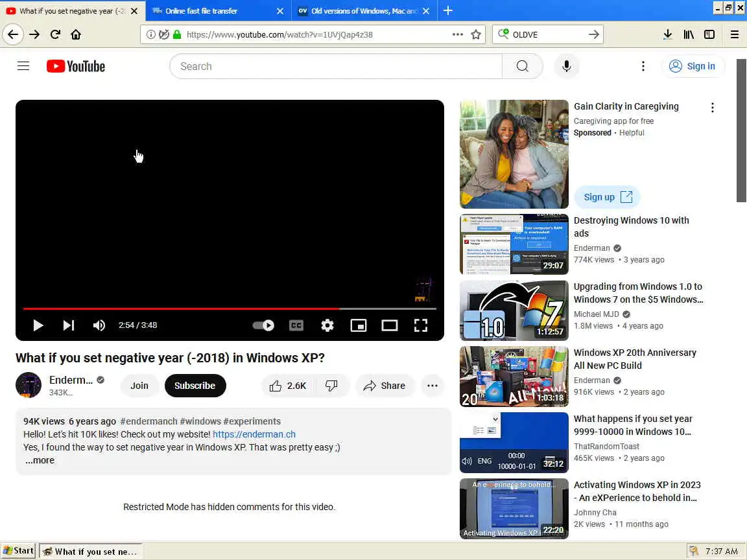
Task: Open YouTube settings three-dot menu
Action: [643, 66]
